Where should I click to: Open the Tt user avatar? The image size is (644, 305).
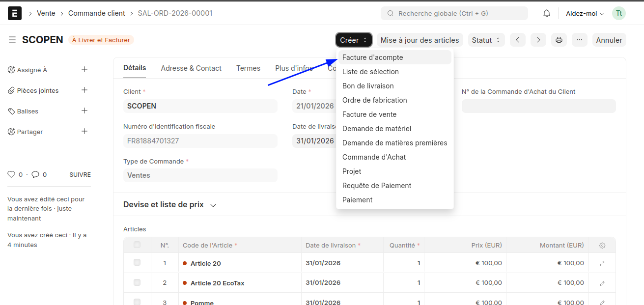pos(619,13)
